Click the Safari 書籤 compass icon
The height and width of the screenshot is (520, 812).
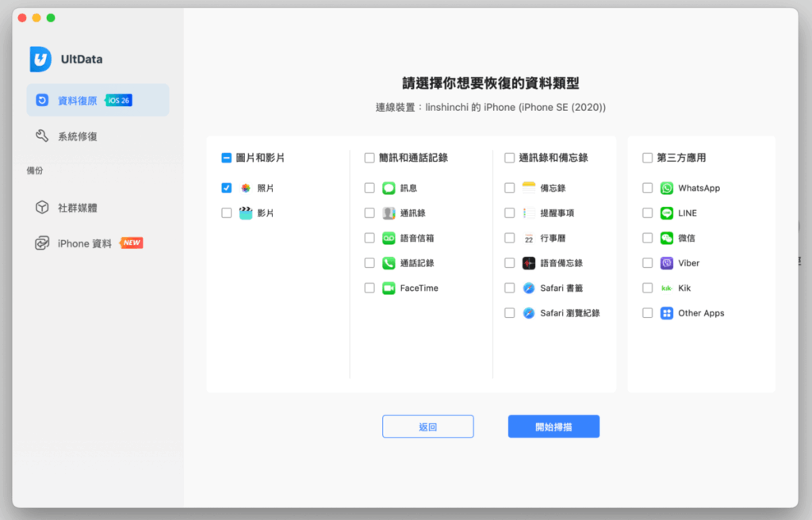click(529, 289)
